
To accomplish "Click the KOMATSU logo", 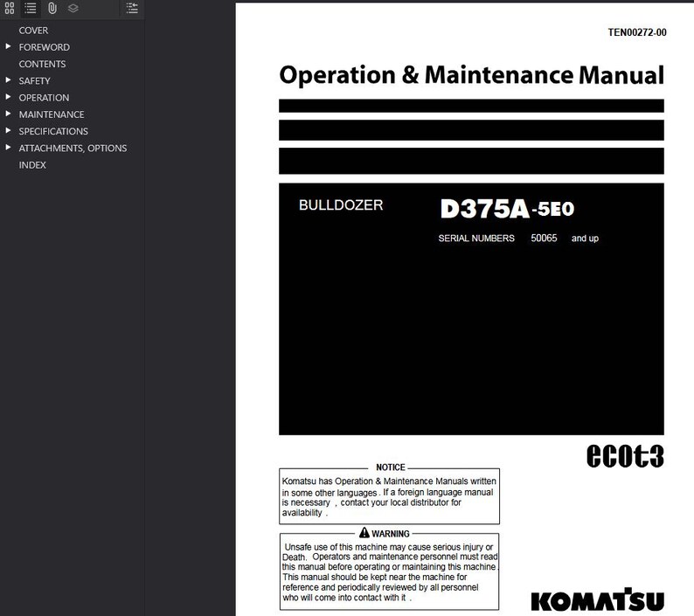I will pos(598,600).
